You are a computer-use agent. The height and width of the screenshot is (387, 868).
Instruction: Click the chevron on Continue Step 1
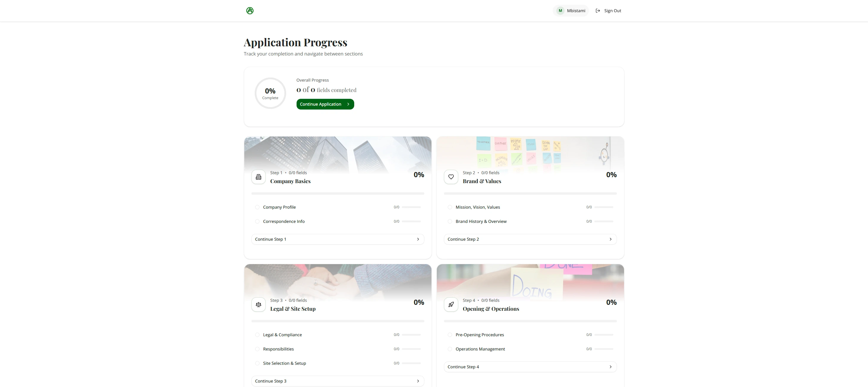[418, 239]
